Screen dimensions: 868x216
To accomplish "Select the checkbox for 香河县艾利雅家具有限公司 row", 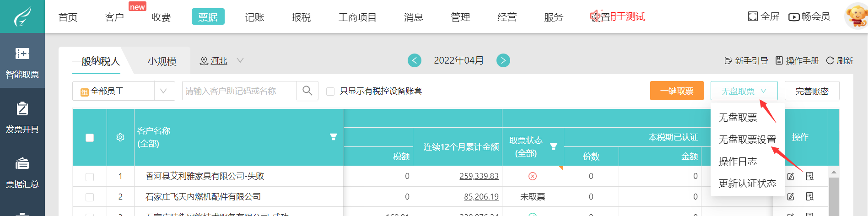I will [90, 177].
